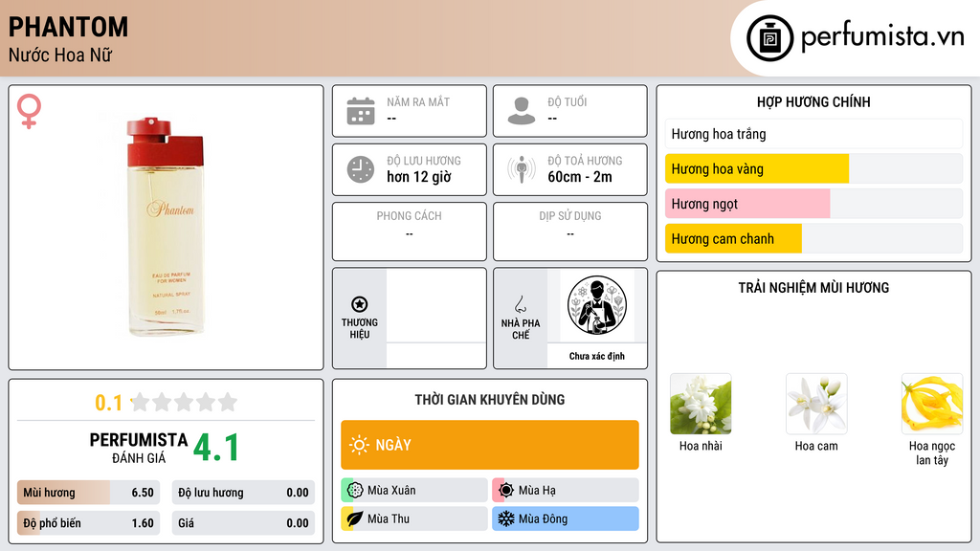
Task: Select the orange Ngày time-of-day bar
Action: tap(490, 445)
